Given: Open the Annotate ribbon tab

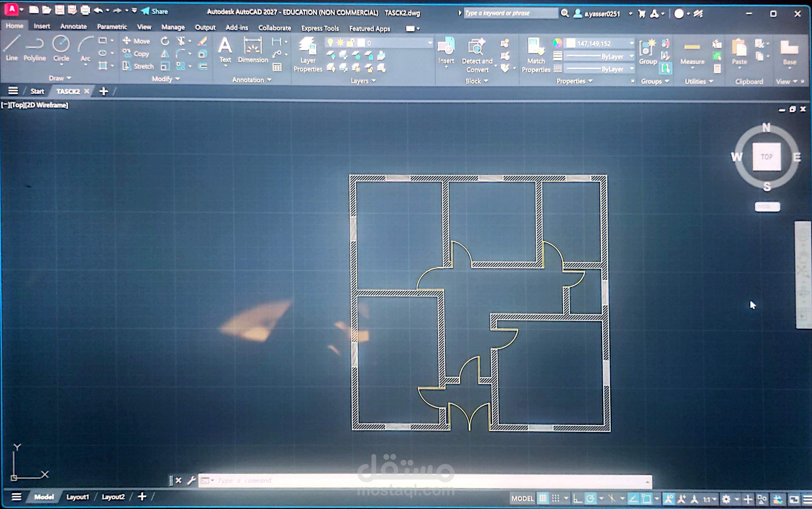Looking at the screenshot, I should (x=73, y=26).
